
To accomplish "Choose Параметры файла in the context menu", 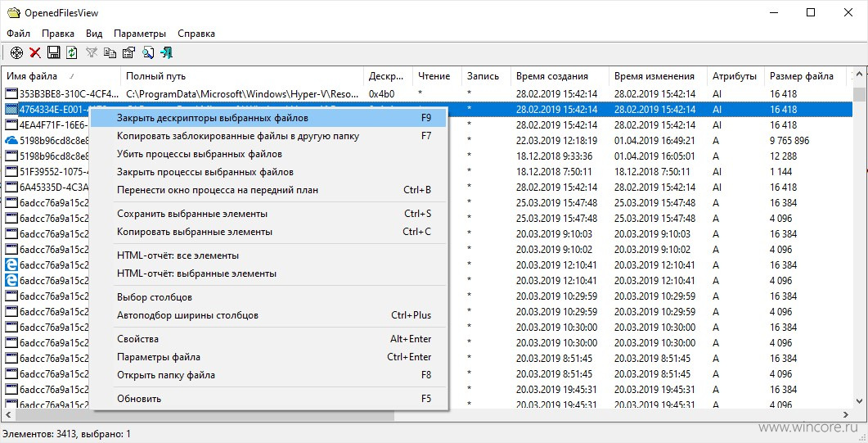I will point(268,357).
